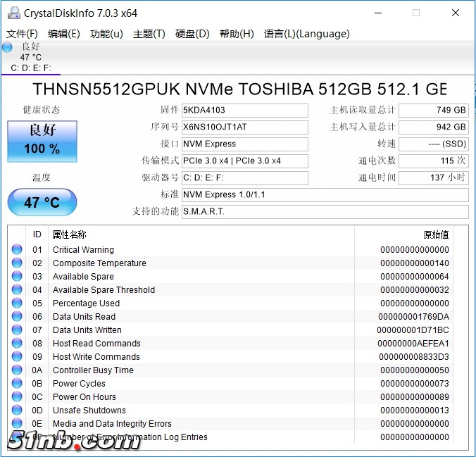Click the status orb beside Data Units Written

tap(17, 330)
